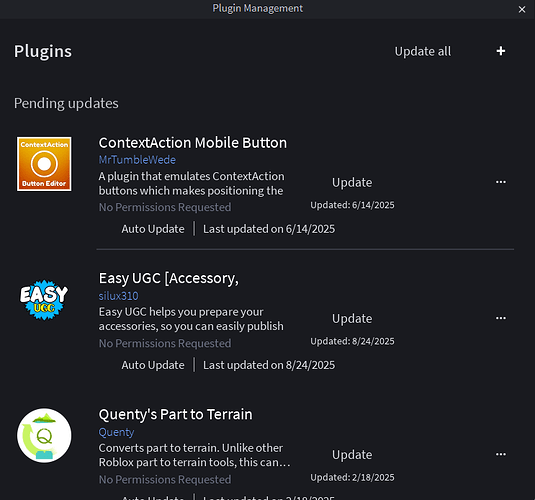Open the Quenty creator profile link
The width and height of the screenshot is (535, 500).
point(116,432)
